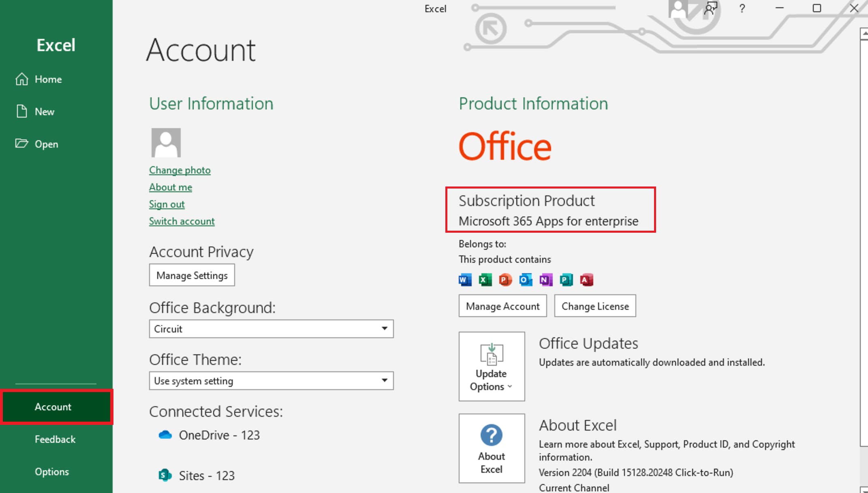Screen dimensions: 868x493
Task: Expand the Update Options menu
Action: coord(492,367)
